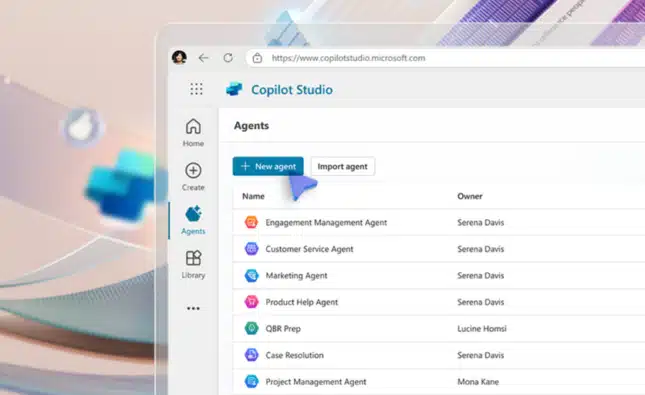645x395 pixels.
Task: Click the Case Resolution agent icon
Action: pos(251,355)
